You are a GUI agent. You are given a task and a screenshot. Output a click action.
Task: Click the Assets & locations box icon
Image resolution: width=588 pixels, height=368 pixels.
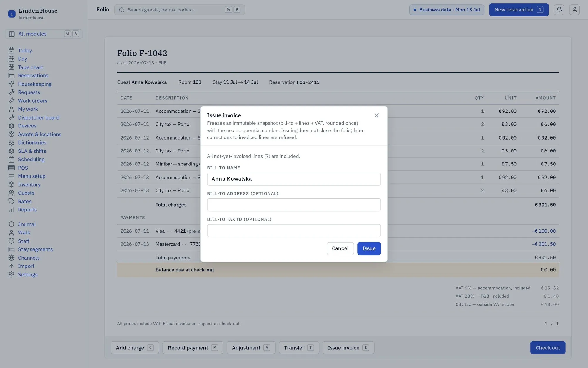pos(11,135)
